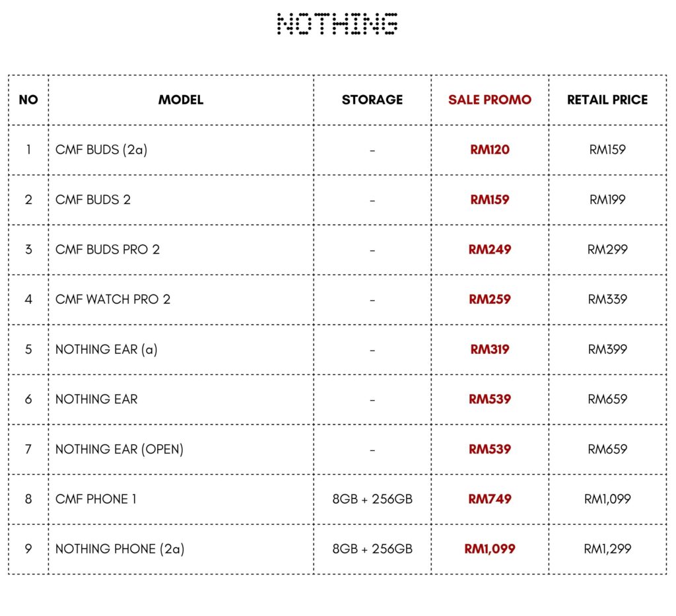
Task: Select the MODEL column header
Action: (180, 100)
